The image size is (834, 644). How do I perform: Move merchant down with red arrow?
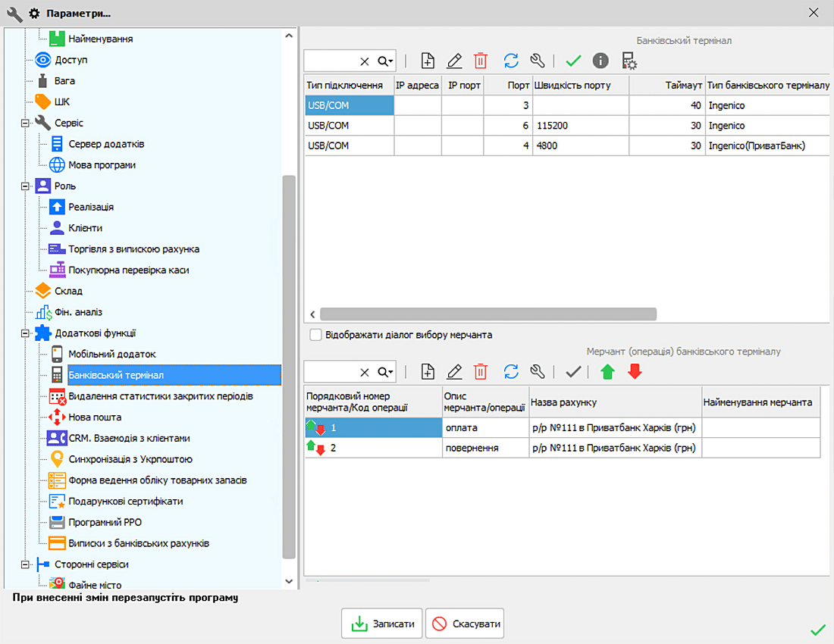(x=635, y=371)
